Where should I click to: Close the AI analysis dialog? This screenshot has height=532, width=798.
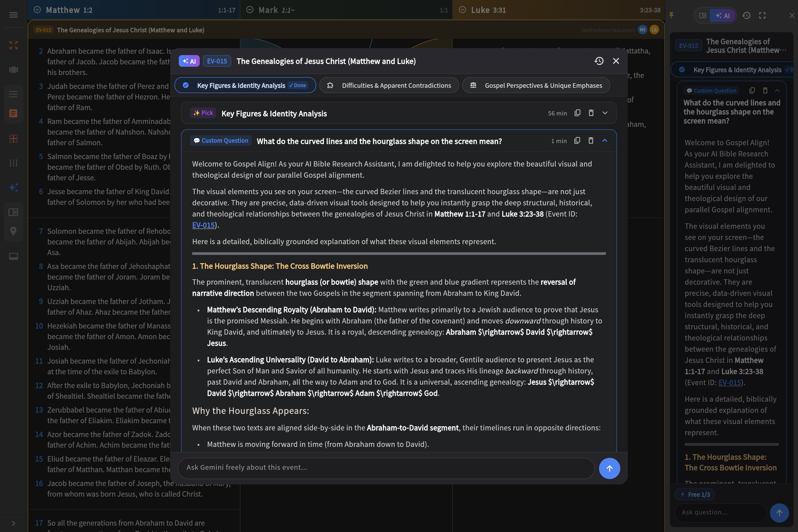616,61
